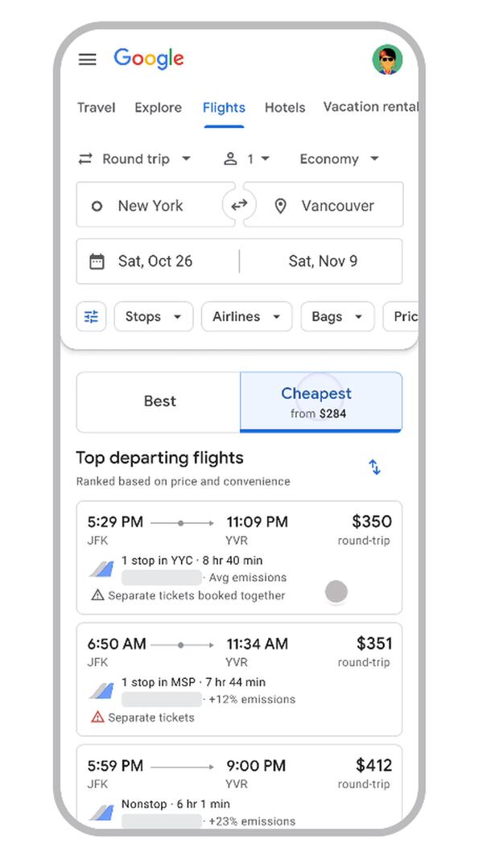Open the account profile avatar
This screenshot has width=499, height=868.
click(387, 60)
